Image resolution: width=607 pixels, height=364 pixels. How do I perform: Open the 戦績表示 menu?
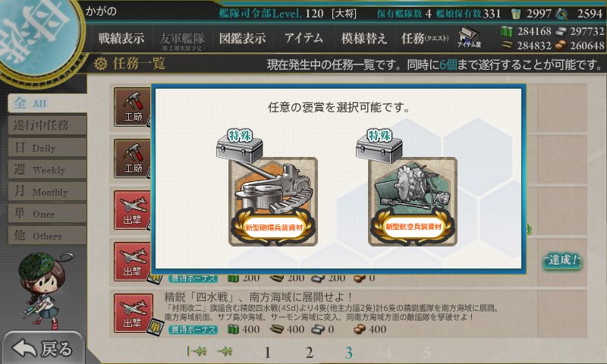(121, 38)
